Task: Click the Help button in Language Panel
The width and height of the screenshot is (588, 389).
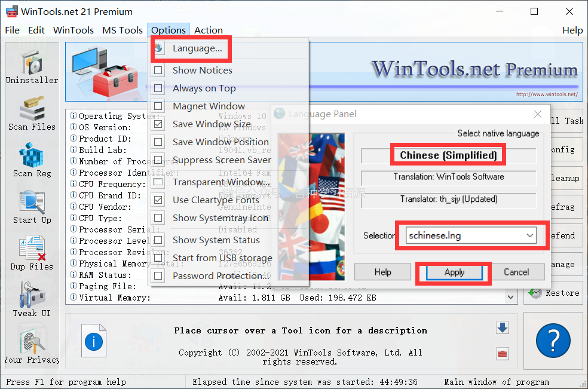Action: tap(382, 272)
